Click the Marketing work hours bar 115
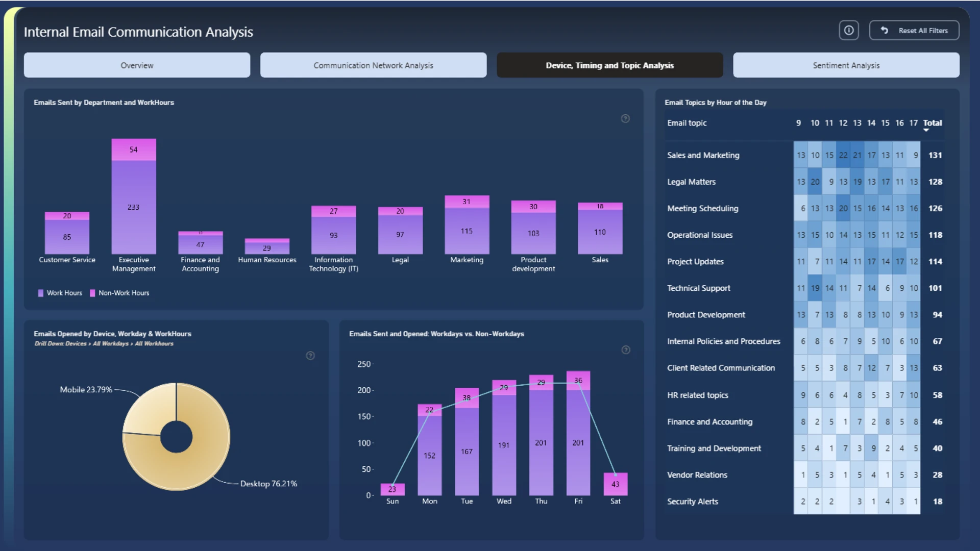The height and width of the screenshot is (551, 980). [467, 231]
